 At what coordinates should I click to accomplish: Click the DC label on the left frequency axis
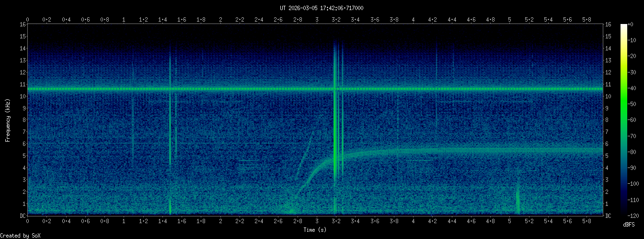tap(23, 216)
